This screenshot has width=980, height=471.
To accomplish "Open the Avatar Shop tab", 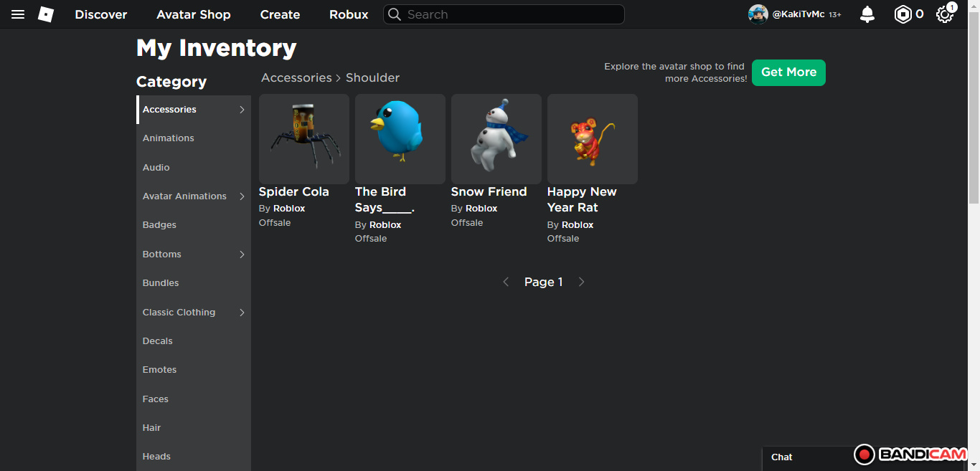I will click(194, 14).
